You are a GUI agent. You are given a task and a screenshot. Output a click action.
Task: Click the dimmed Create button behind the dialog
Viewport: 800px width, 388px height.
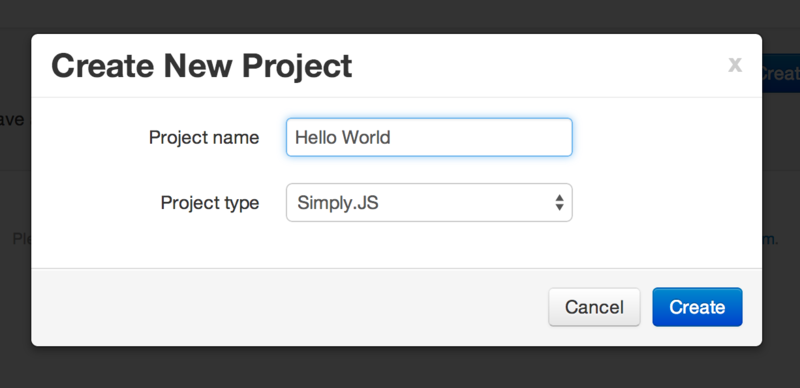pyautogui.click(x=781, y=74)
